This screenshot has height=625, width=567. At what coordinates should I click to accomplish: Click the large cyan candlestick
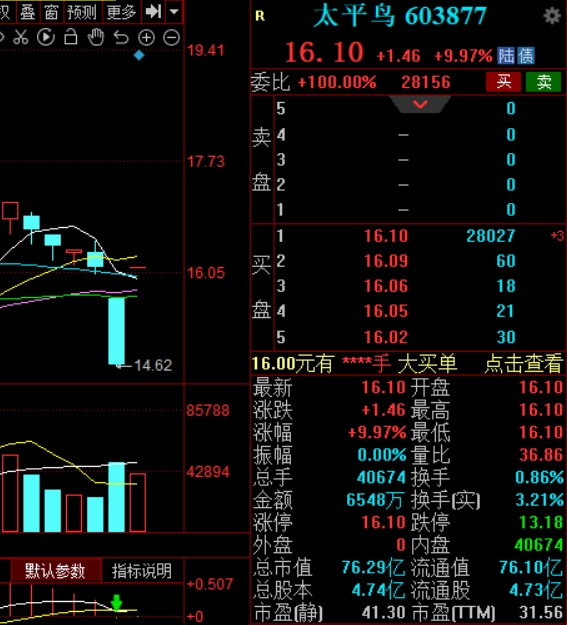point(116,331)
